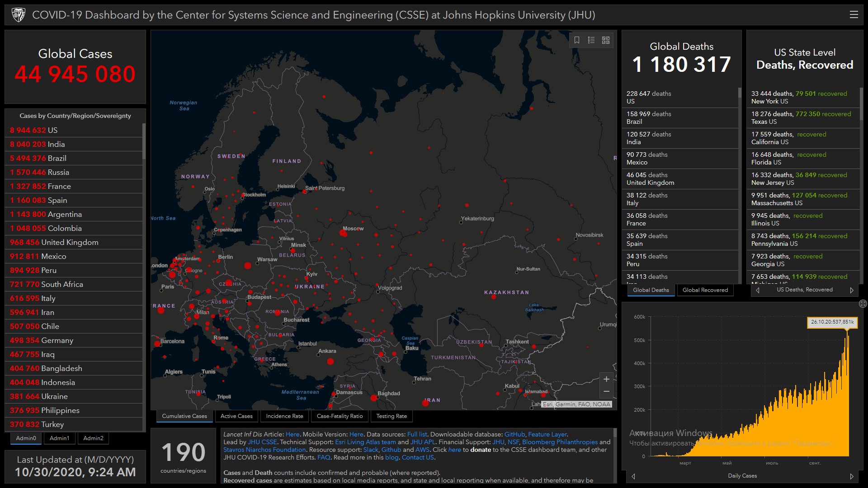This screenshot has width=868, height=488.
Task: Show the map legend list icon
Action: tap(591, 40)
